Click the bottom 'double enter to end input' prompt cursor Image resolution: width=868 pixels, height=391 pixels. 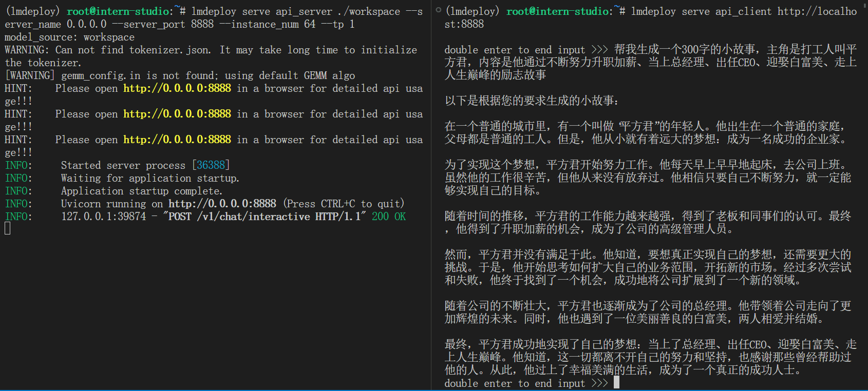click(x=616, y=383)
